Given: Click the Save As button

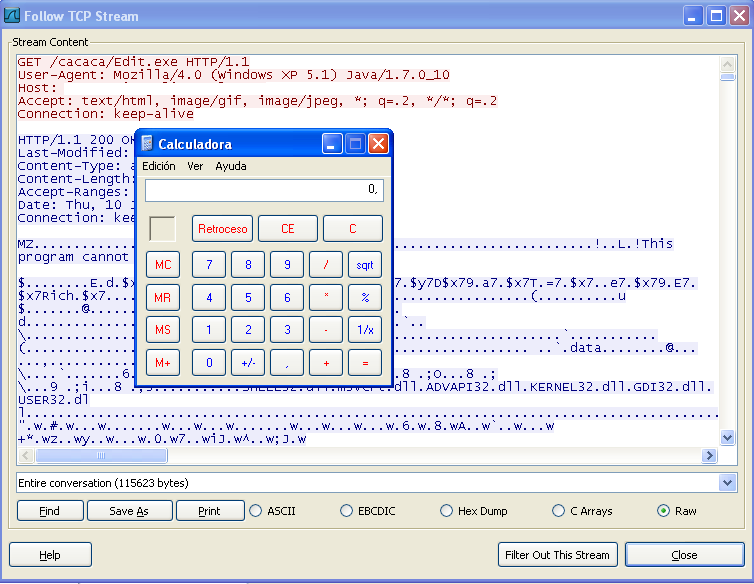Looking at the screenshot, I should [129, 511].
